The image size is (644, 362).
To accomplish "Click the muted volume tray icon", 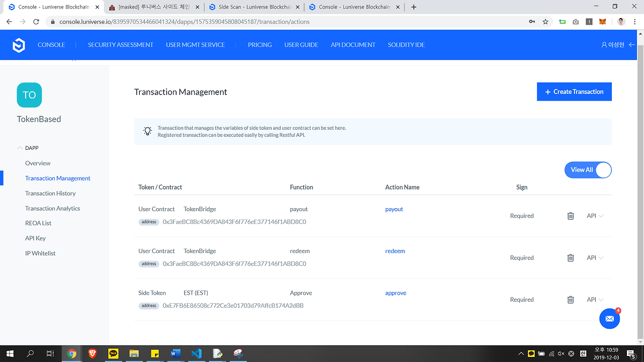I will pyautogui.click(x=561, y=353).
